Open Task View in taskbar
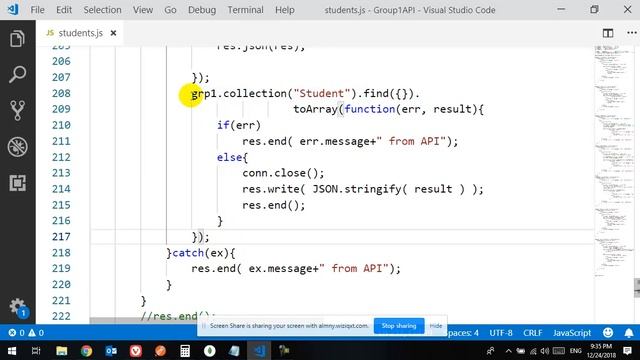 pos(36,351)
